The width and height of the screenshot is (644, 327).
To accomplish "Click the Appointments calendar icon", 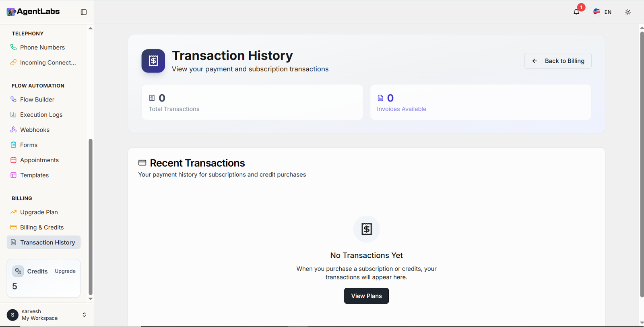I will tap(13, 160).
